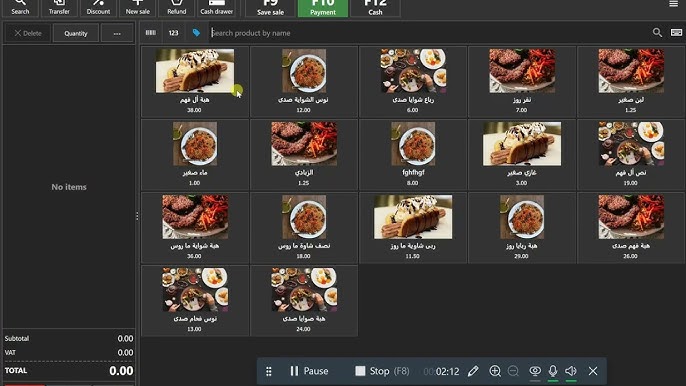Add the product priced 6.00

click(x=413, y=81)
